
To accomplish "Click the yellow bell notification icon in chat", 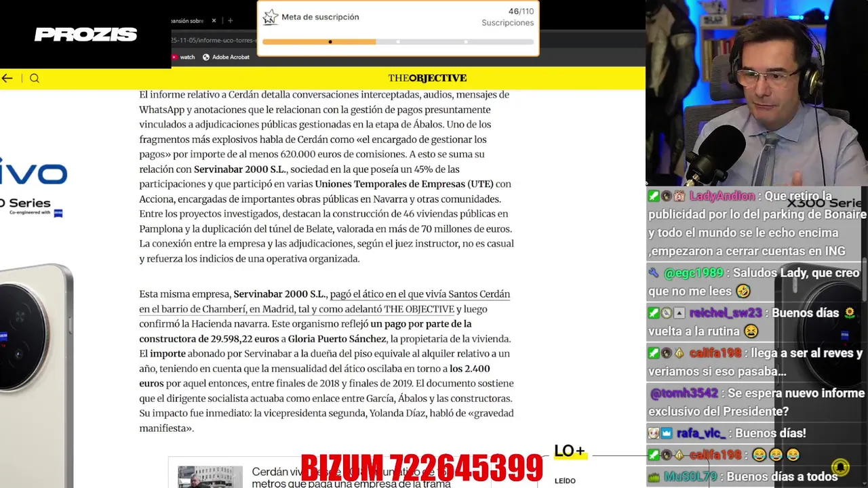I will [840, 467].
